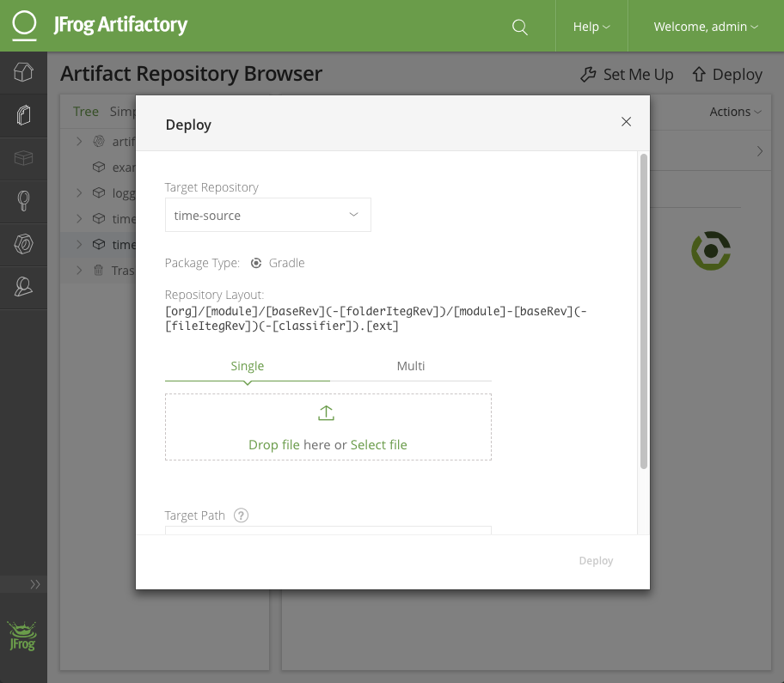This screenshot has width=784, height=683.
Task: Click the Target Path input field
Action: (x=328, y=530)
